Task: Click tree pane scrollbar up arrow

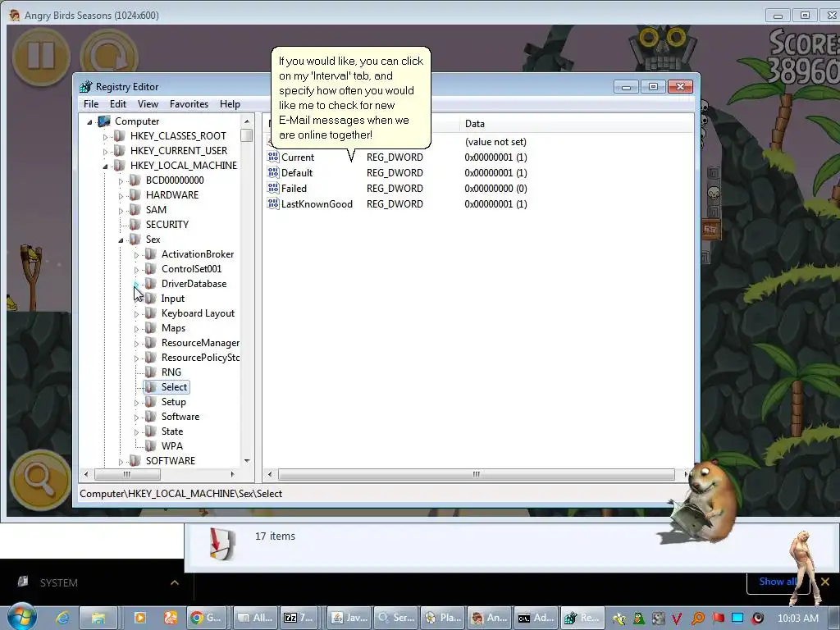Action: pos(246,121)
